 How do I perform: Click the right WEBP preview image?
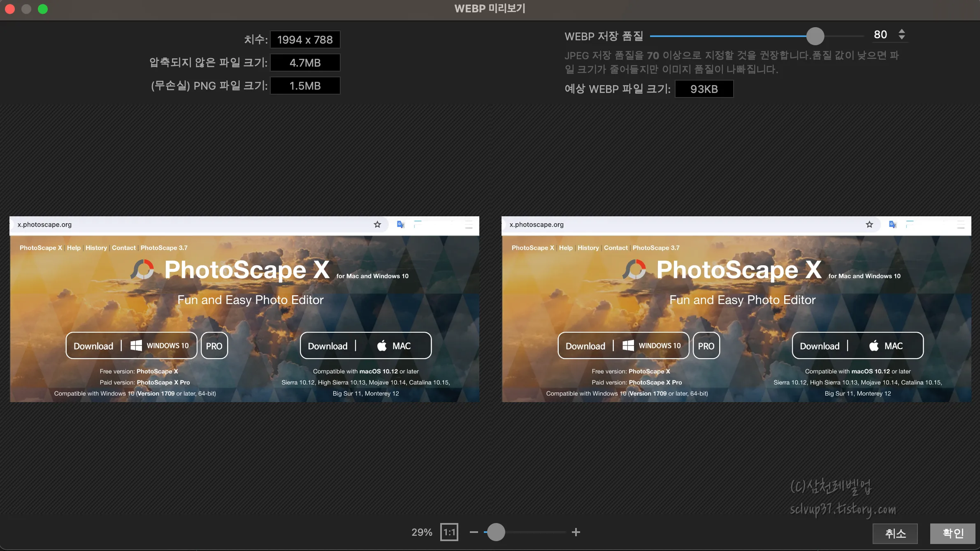[736, 309]
